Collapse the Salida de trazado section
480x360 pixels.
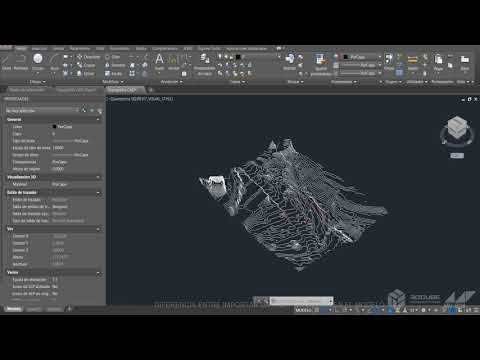pos(98,193)
